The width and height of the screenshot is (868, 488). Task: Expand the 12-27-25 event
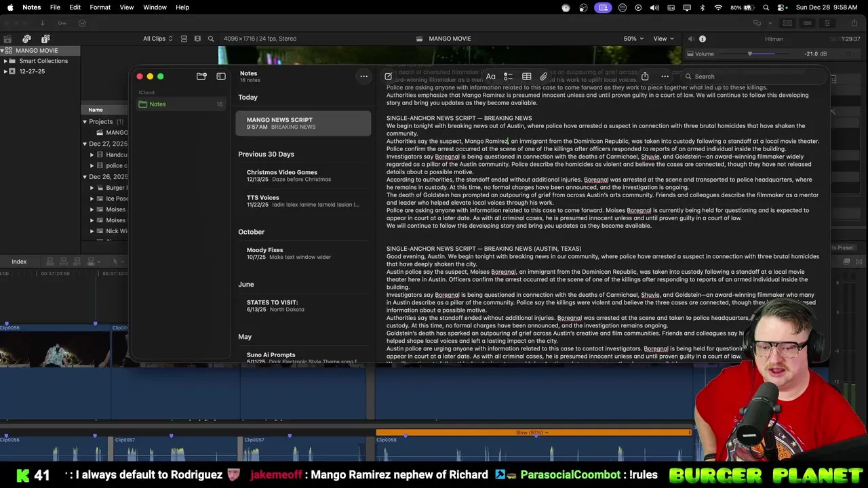(x=5, y=71)
